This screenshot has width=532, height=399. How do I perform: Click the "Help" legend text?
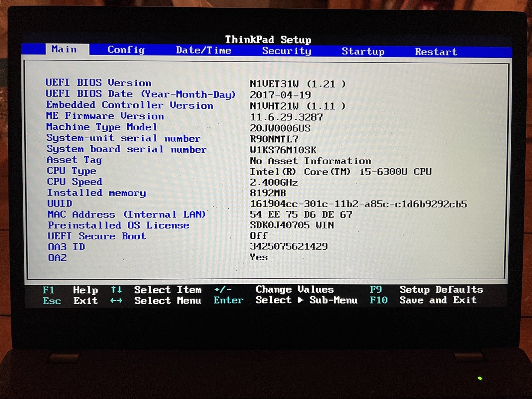tap(85, 290)
